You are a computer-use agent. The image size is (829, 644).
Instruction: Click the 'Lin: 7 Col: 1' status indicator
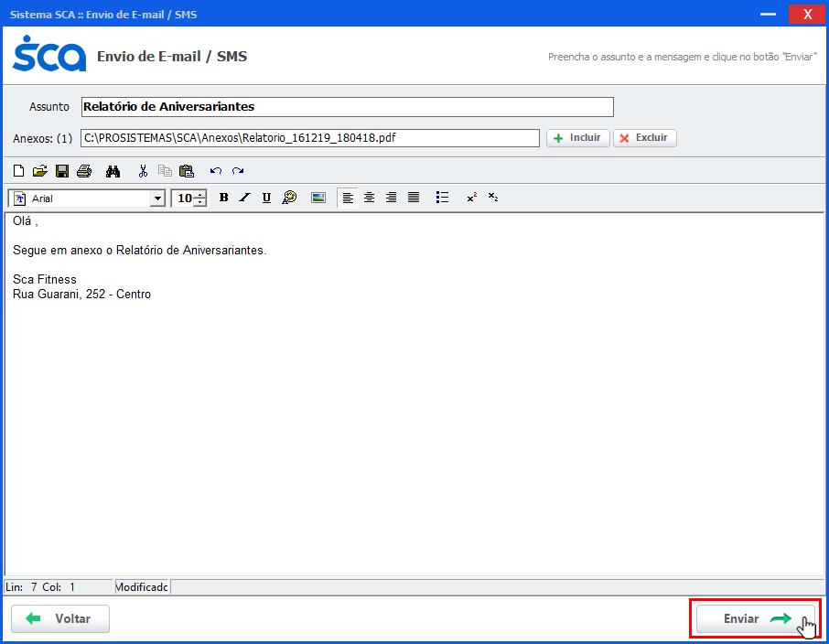(x=40, y=587)
